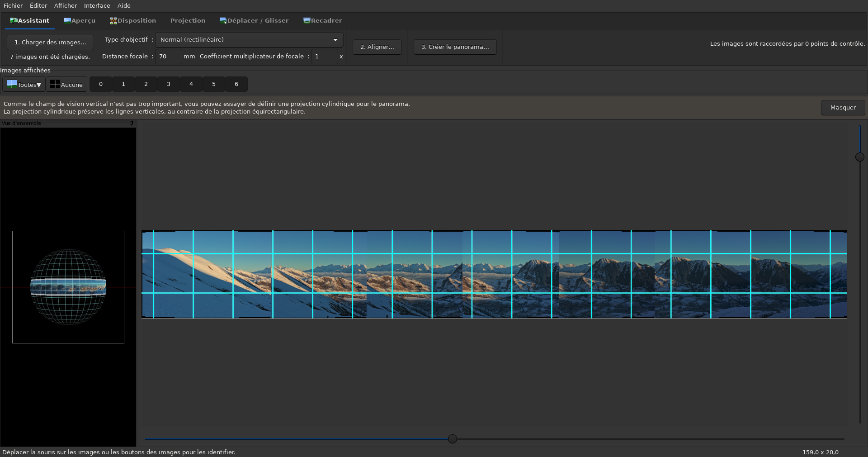Toggle image 2 visibility
The width and height of the screenshot is (868, 457).
point(146,84)
